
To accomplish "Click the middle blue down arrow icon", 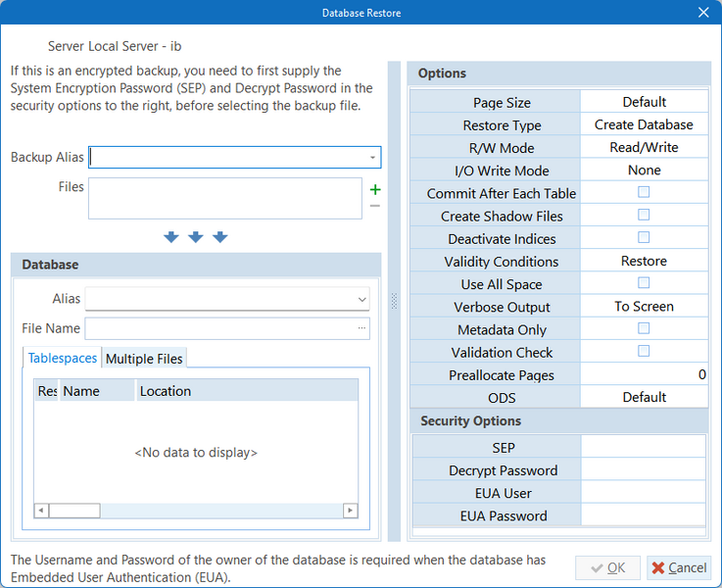I will point(196,237).
